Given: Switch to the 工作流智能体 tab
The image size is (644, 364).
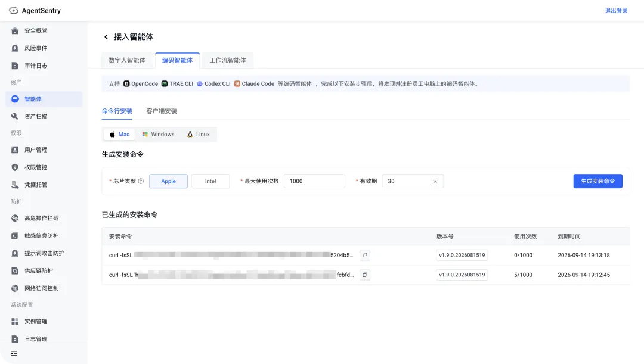Looking at the screenshot, I should pos(228,60).
